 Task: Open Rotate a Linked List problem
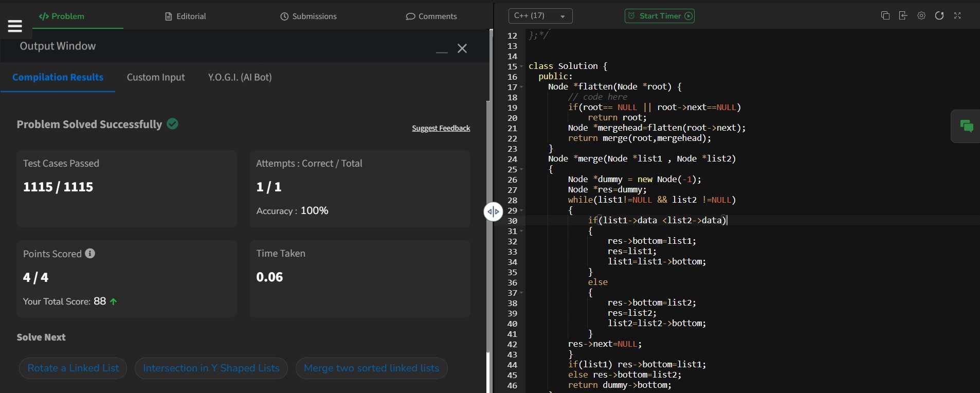73,368
